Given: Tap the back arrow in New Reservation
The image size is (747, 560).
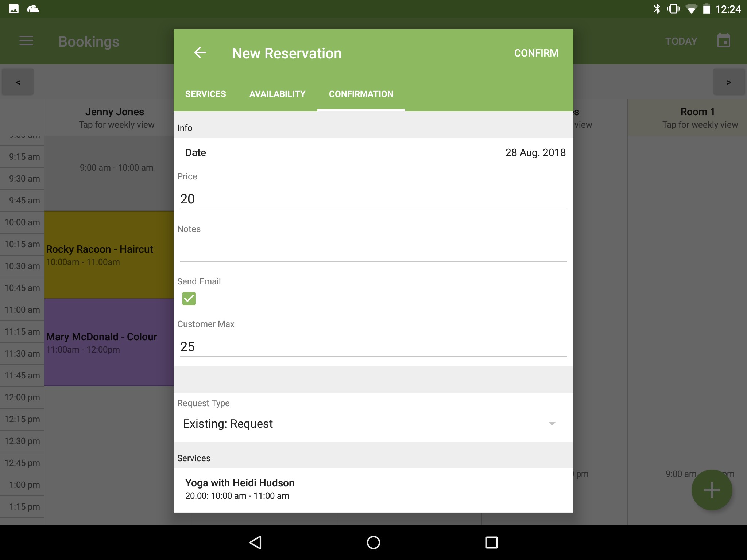Looking at the screenshot, I should click(200, 53).
